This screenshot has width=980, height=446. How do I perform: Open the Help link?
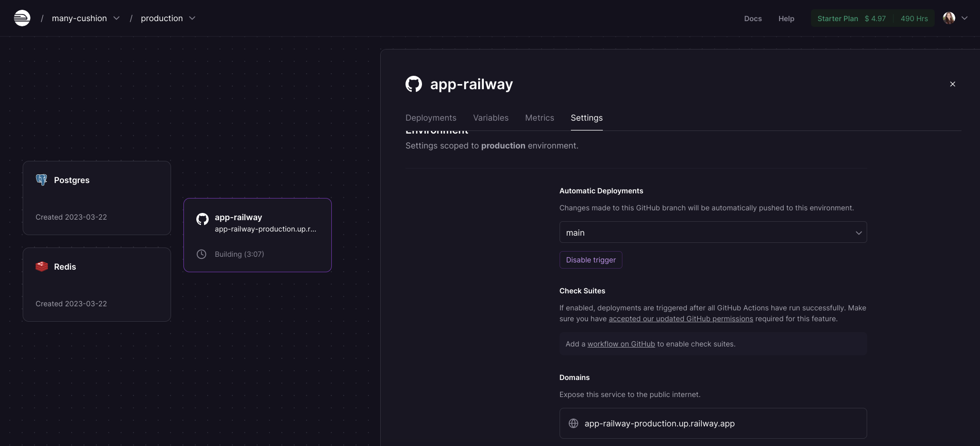pos(786,19)
